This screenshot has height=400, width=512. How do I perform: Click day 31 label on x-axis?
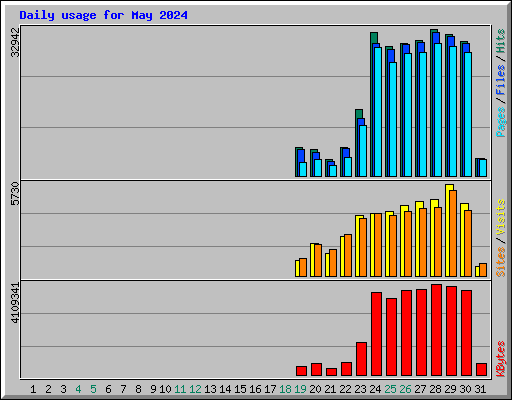point(480,389)
